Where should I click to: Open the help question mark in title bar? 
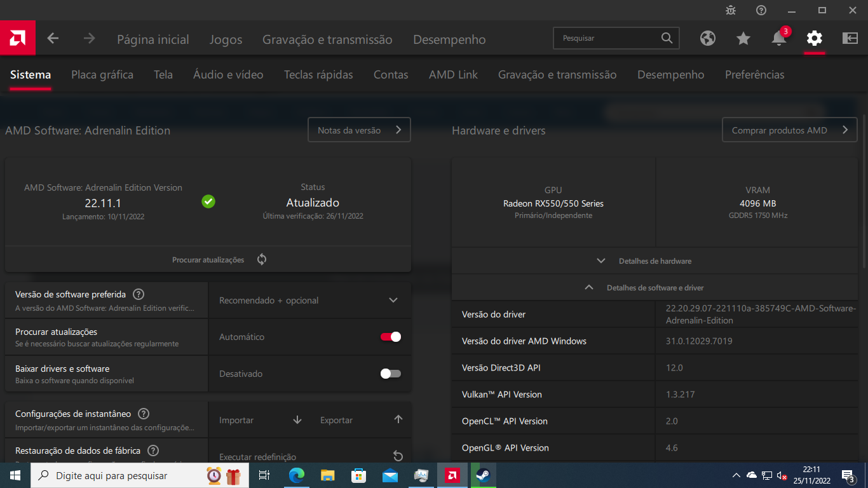761,10
